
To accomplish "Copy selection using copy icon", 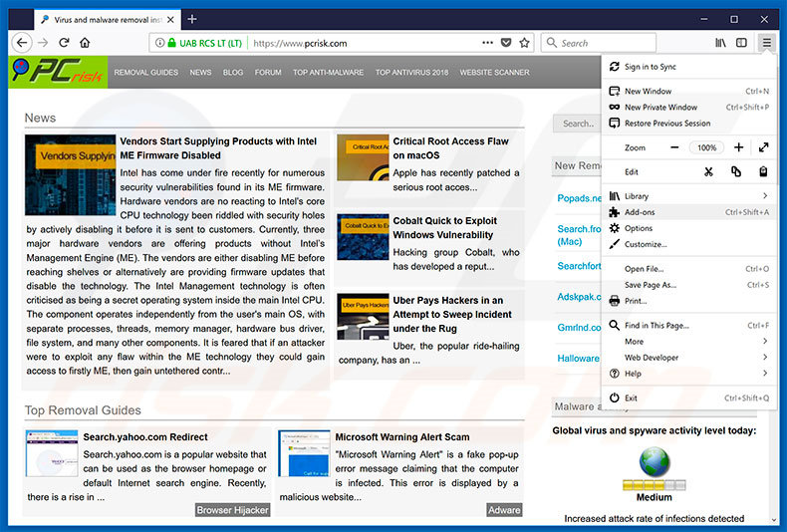I will tap(736, 172).
